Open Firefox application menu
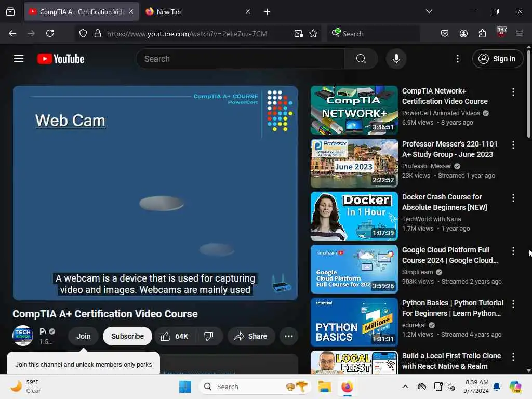 pyautogui.click(x=520, y=33)
